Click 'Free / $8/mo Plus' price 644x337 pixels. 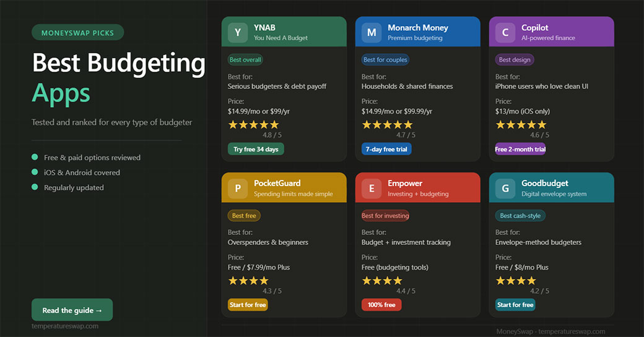(521, 267)
